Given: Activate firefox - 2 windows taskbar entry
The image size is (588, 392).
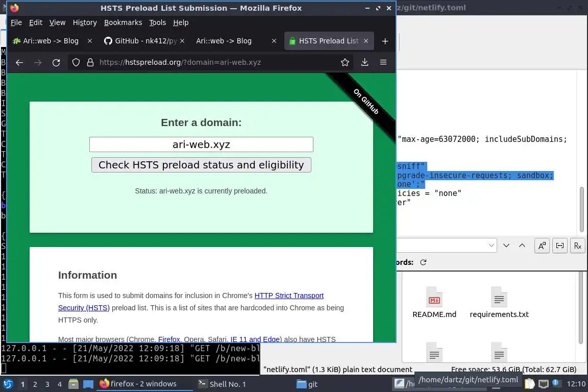Looking at the screenshot, I should (144, 384).
